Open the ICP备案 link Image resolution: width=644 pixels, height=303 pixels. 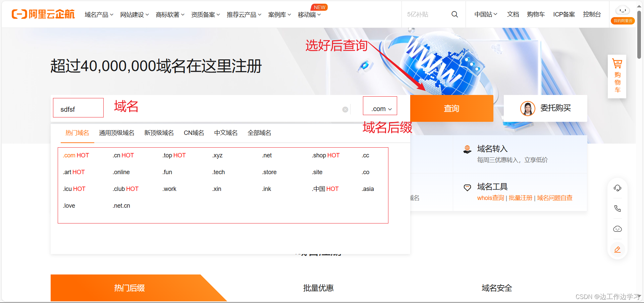click(564, 14)
